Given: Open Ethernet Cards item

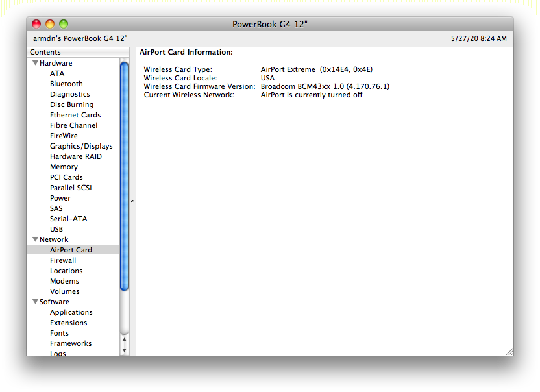Looking at the screenshot, I should [x=75, y=115].
